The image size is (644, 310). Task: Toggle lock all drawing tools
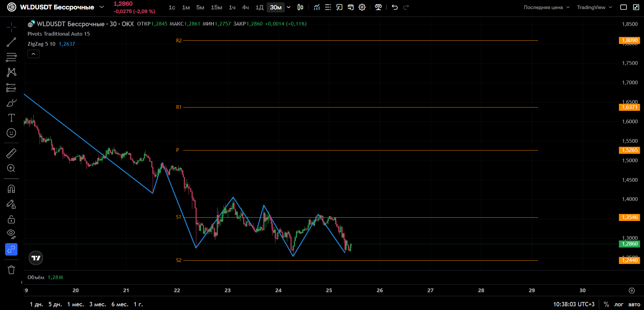coord(11,219)
